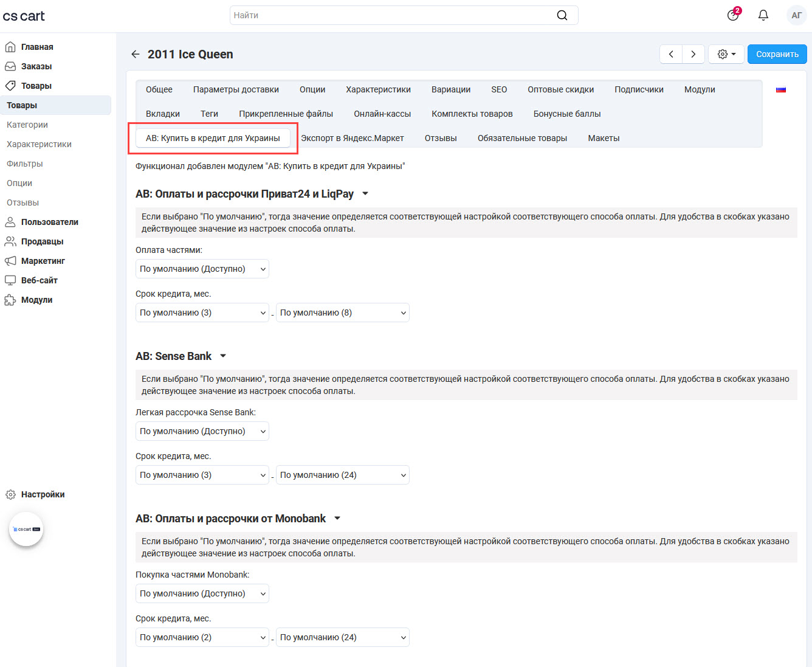Click the Настройки gear icon in sidebar
Viewport: 812px width, 667px height.
point(10,494)
